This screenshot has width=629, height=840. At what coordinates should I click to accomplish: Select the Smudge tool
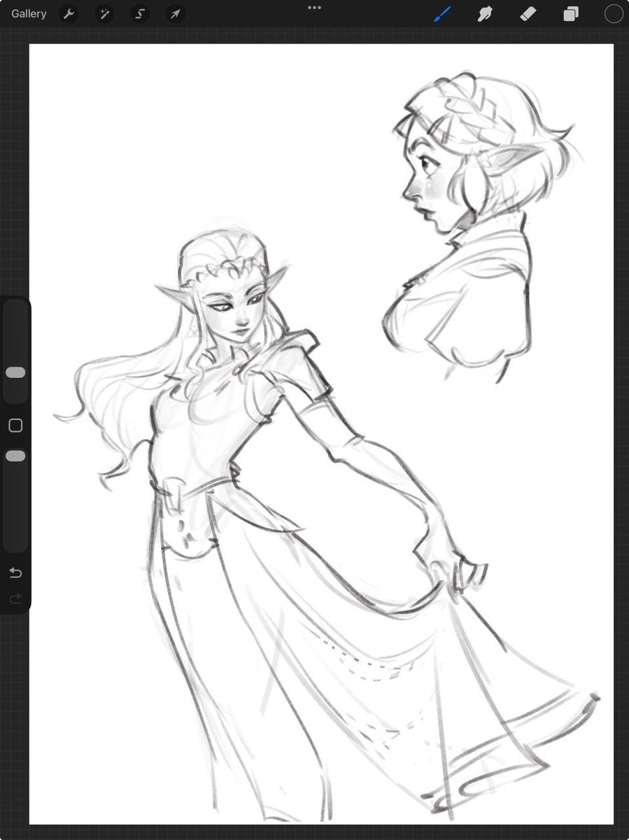[485, 14]
